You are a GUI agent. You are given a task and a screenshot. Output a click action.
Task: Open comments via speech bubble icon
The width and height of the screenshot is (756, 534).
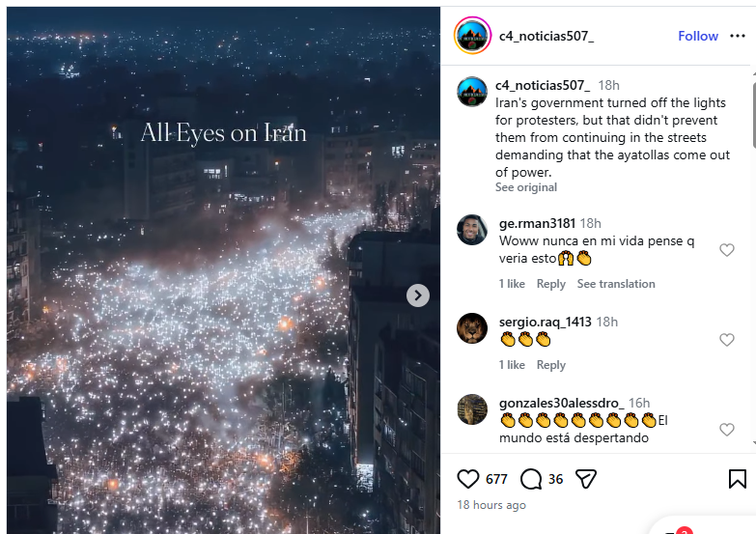coord(531,479)
